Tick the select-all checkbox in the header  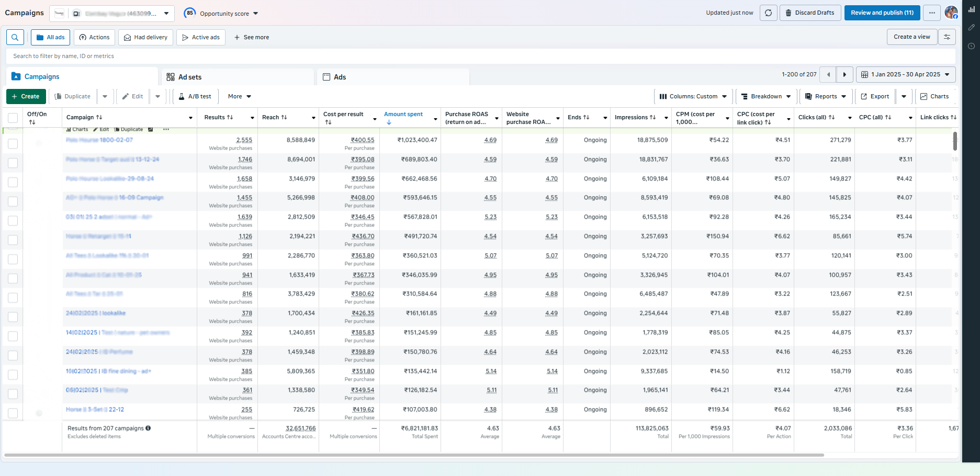[x=13, y=118]
